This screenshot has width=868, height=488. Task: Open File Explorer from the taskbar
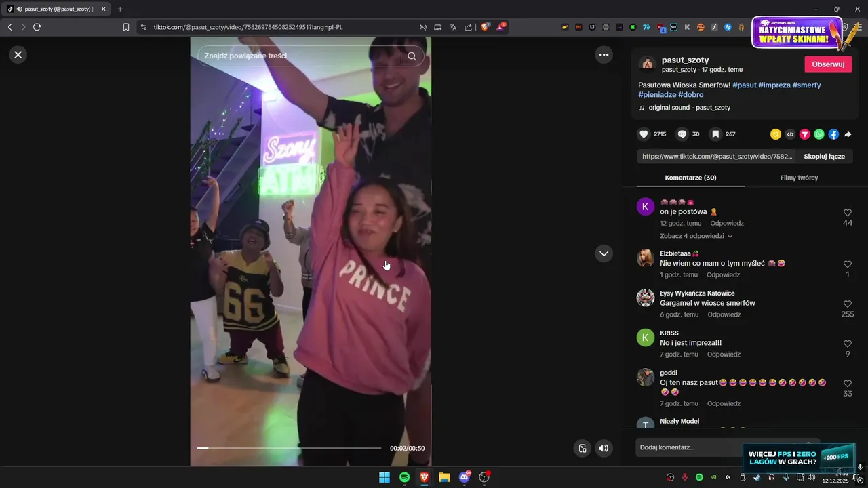click(444, 477)
